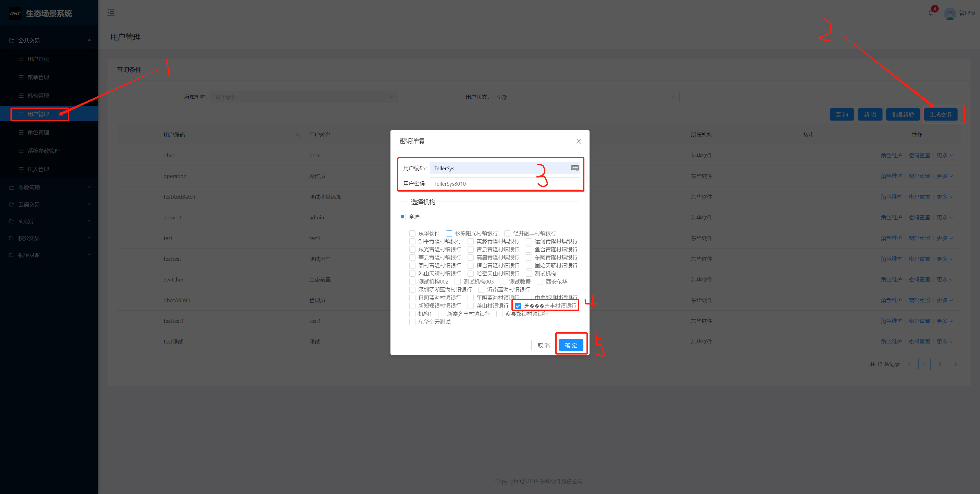The height and width of the screenshot is (494, 980).
Task: Open the 角色管理 menu item
Action: 49,133
